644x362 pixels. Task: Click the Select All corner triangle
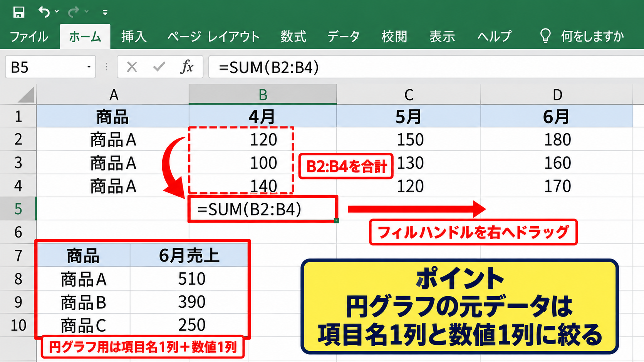pyautogui.click(x=26, y=95)
